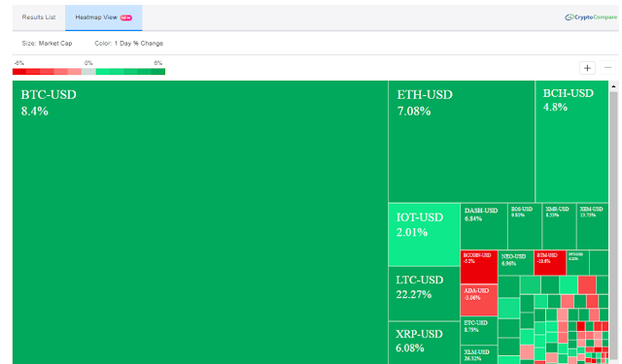622x364 pixels.
Task: Select the ETH-USD heatmap tile
Action: pyautogui.click(x=462, y=142)
